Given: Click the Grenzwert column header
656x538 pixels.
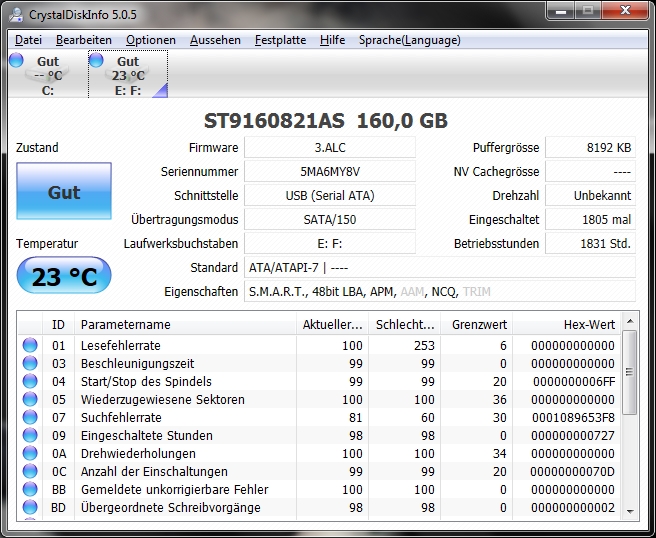Looking at the screenshot, I should point(477,324).
